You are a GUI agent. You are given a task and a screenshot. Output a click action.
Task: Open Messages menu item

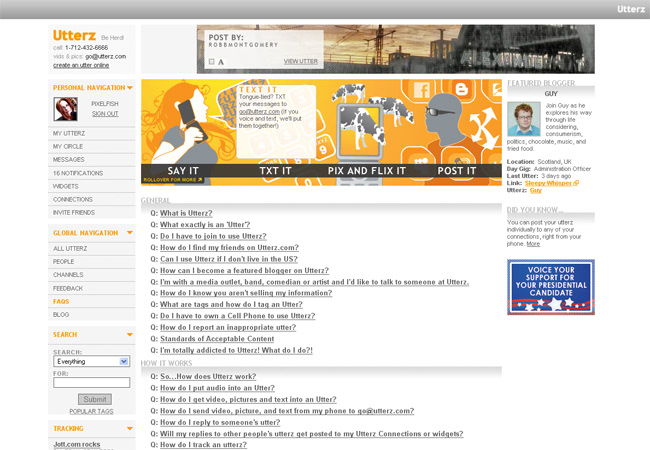92,160
